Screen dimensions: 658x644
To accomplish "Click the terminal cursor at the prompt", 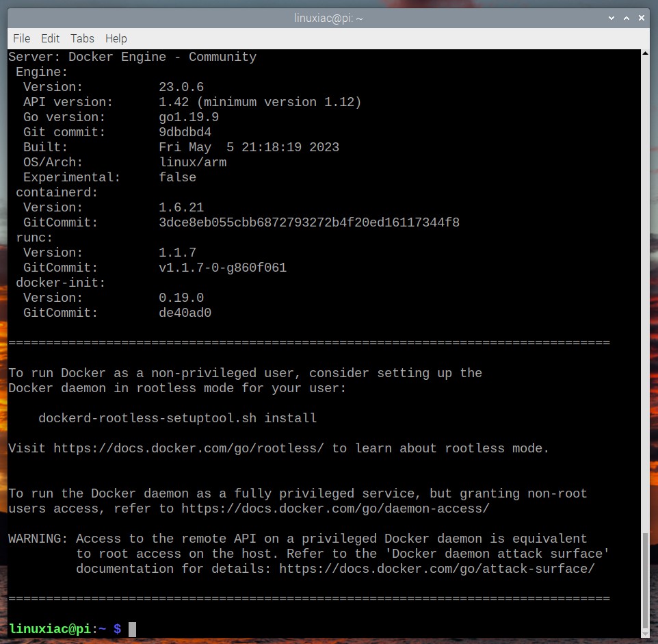I will pyautogui.click(x=132, y=629).
